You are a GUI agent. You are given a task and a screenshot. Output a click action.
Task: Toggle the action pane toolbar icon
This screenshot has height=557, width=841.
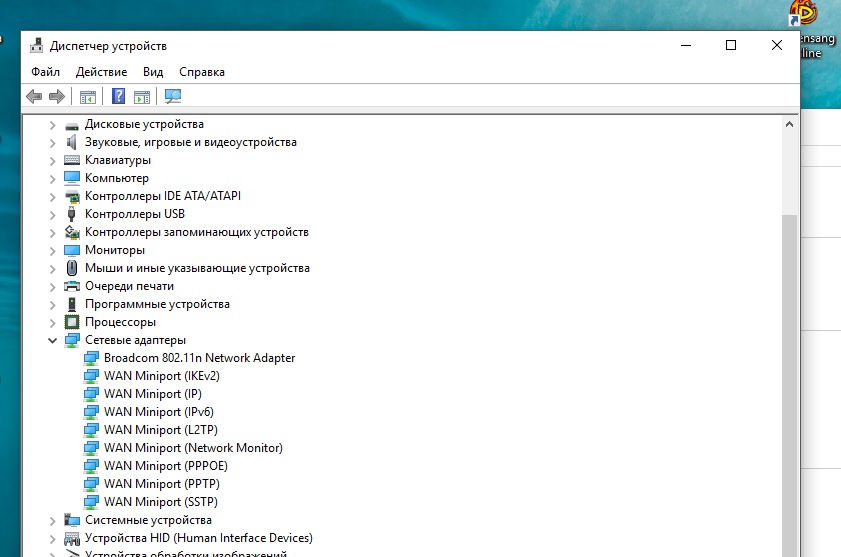pos(142,97)
